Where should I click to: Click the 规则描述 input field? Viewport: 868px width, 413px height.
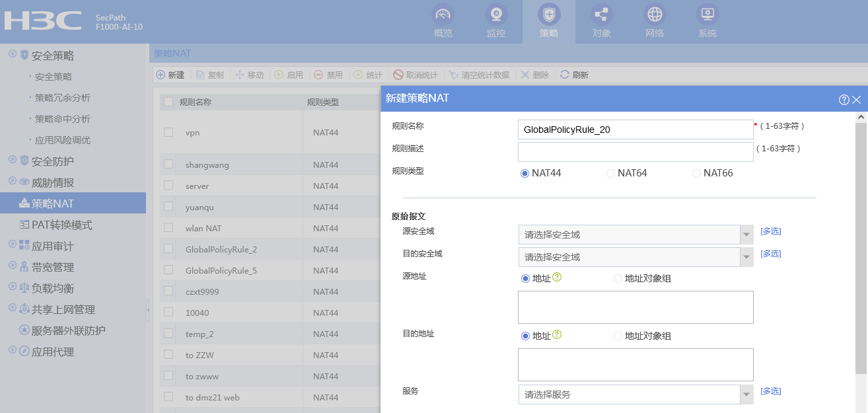[x=635, y=152]
